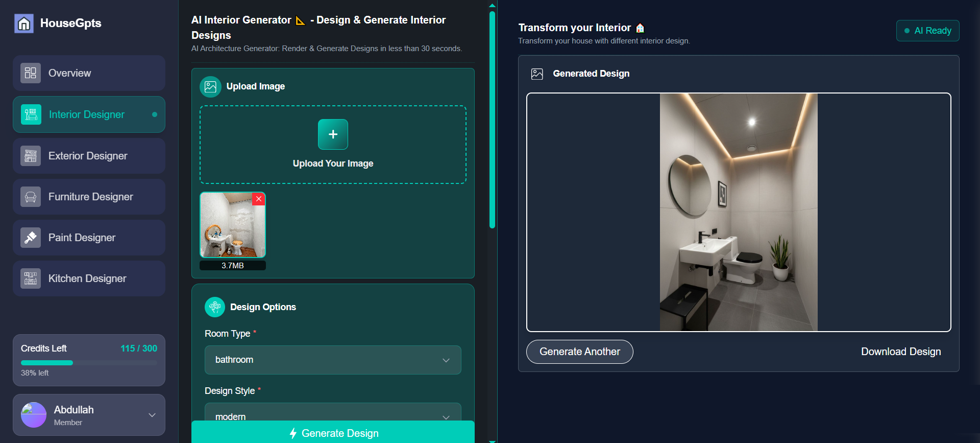This screenshot has height=443, width=980.
Task: Click the Interior Designer active status dot
Action: coord(155,114)
